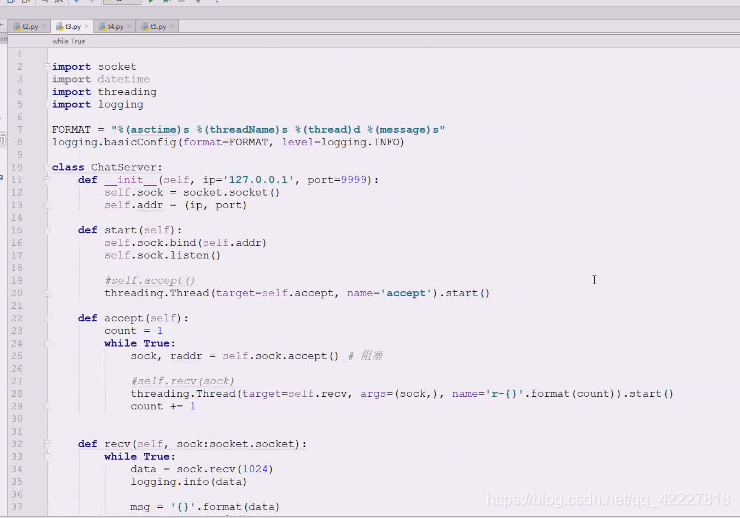Click 'threading.Thread' on line 20
The width and height of the screenshot is (740, 518).
click(156, 293)
